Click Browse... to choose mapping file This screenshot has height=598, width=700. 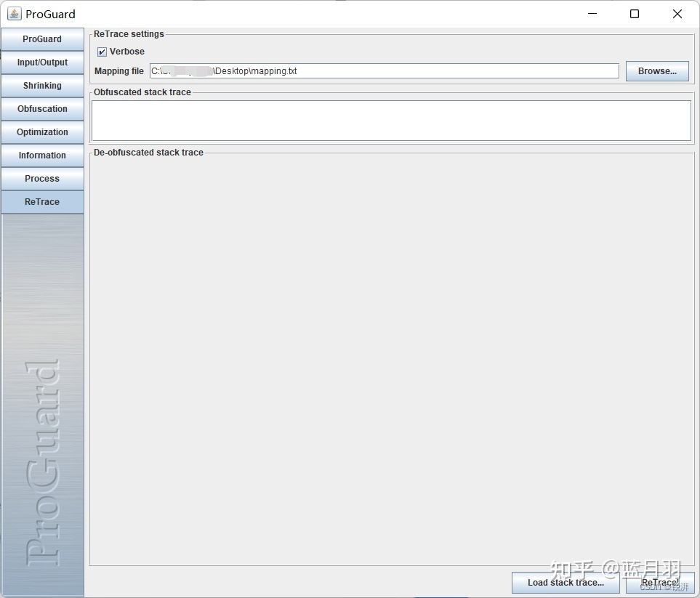tap(657, 71)
